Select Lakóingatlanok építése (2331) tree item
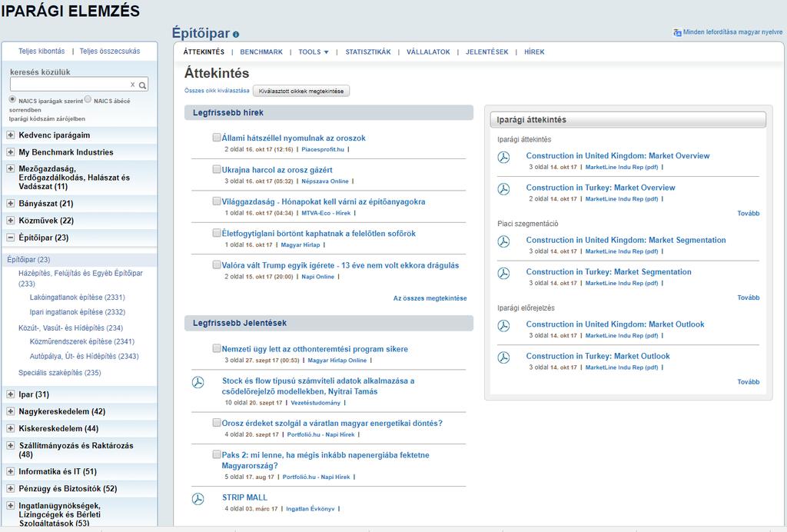Image resolution: width=787 pixels, height=532 pixels. [78, 297]
